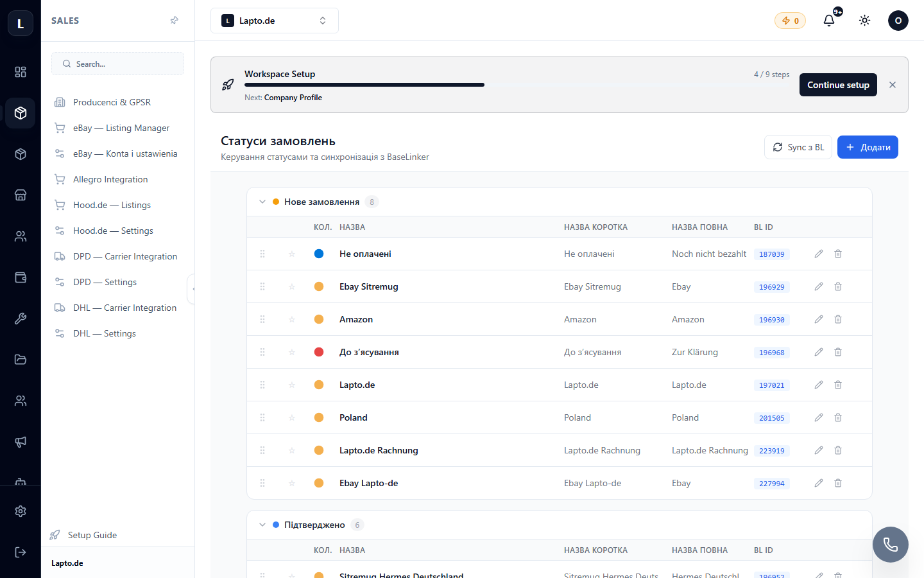The width and height of the screenshot is (924, 578).
Task: Delete the Не оплачені status
Action: pyautogui.click(x=838, y=254)
